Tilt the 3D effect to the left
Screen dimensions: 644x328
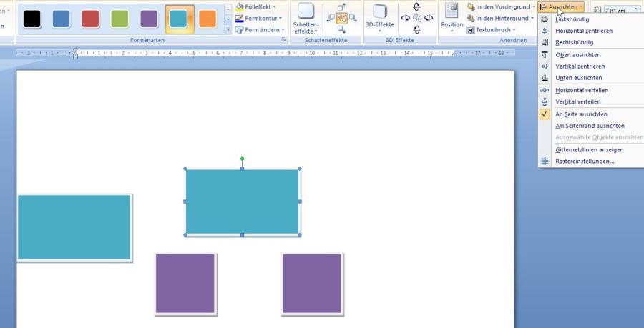(x=406, y=18)
